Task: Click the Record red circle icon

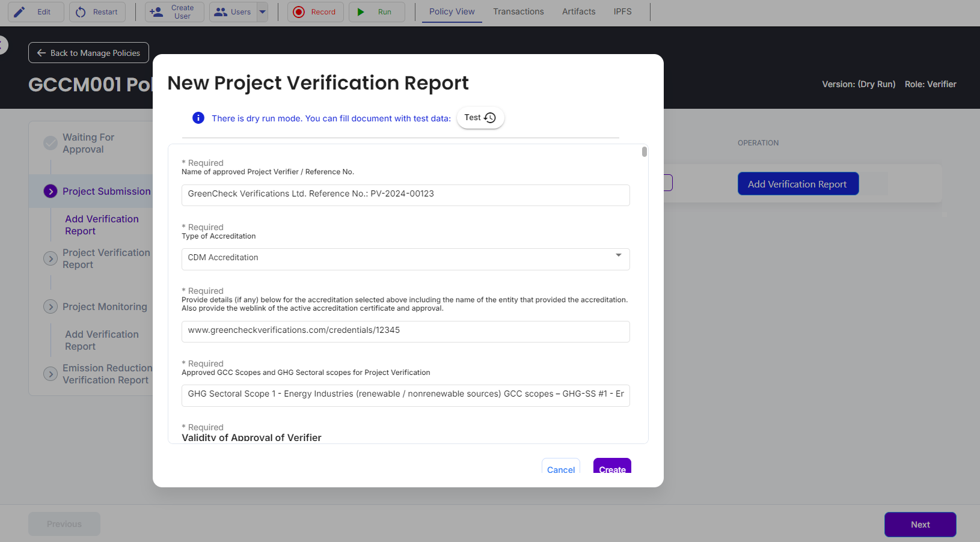Action: tap(299, 12)
